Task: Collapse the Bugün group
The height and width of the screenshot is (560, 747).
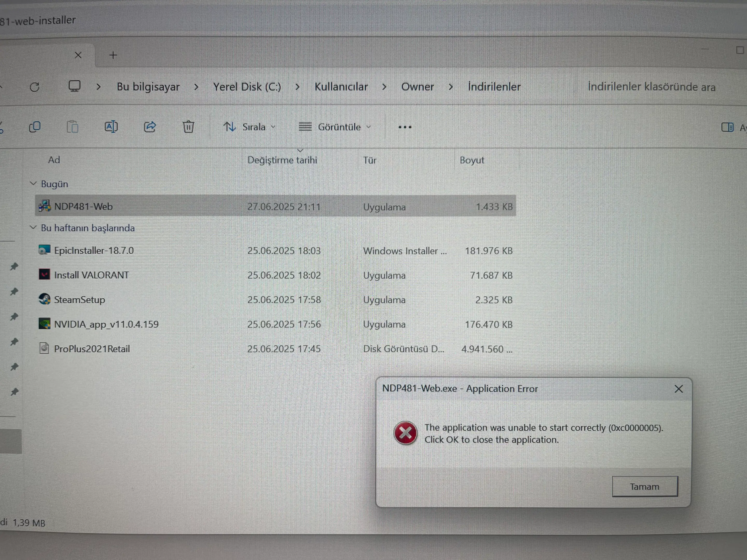Action: [x=33, y=184]
